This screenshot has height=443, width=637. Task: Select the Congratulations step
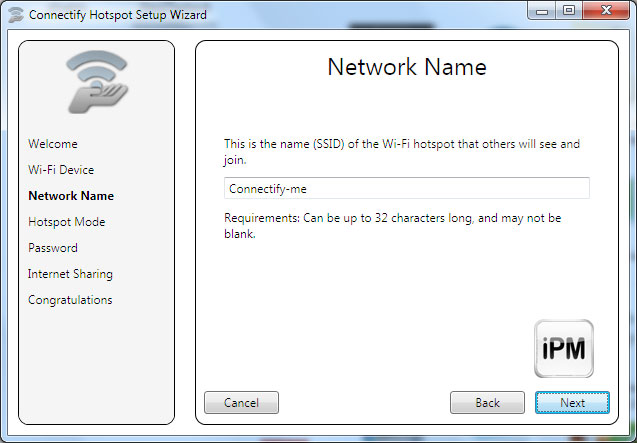70,300
